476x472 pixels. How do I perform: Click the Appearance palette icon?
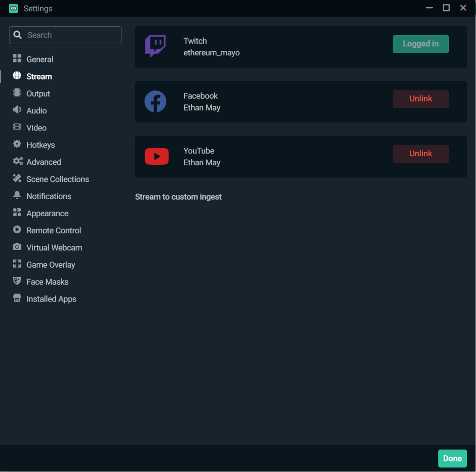pyautogui.click(x=17, y=212)
